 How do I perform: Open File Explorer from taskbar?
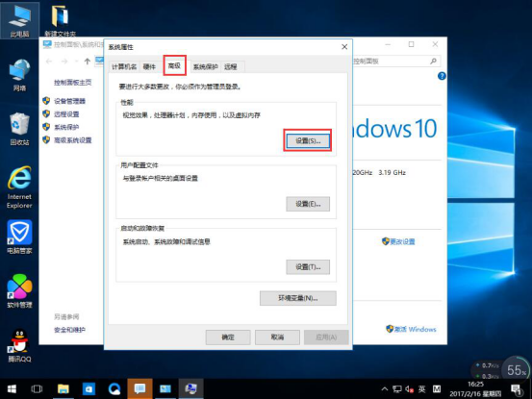[x=63, y=388]
